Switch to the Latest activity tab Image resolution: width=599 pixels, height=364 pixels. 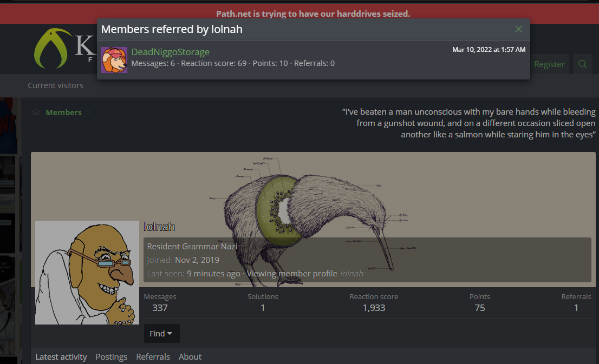(x=61, y=357)
